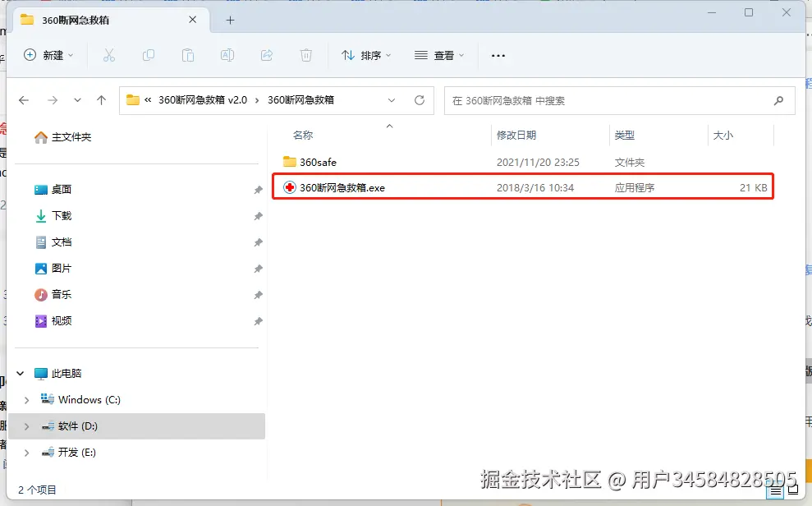Select file 360断网急救箱.exe
This screenshot has height=506, width=812.
pos(523,187)
